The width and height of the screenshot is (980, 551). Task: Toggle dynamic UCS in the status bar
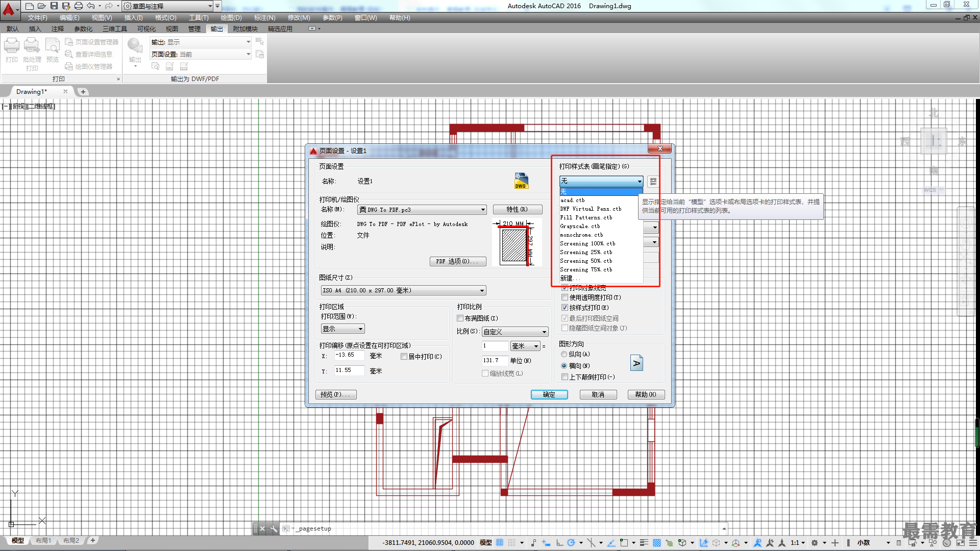point(704,543)
